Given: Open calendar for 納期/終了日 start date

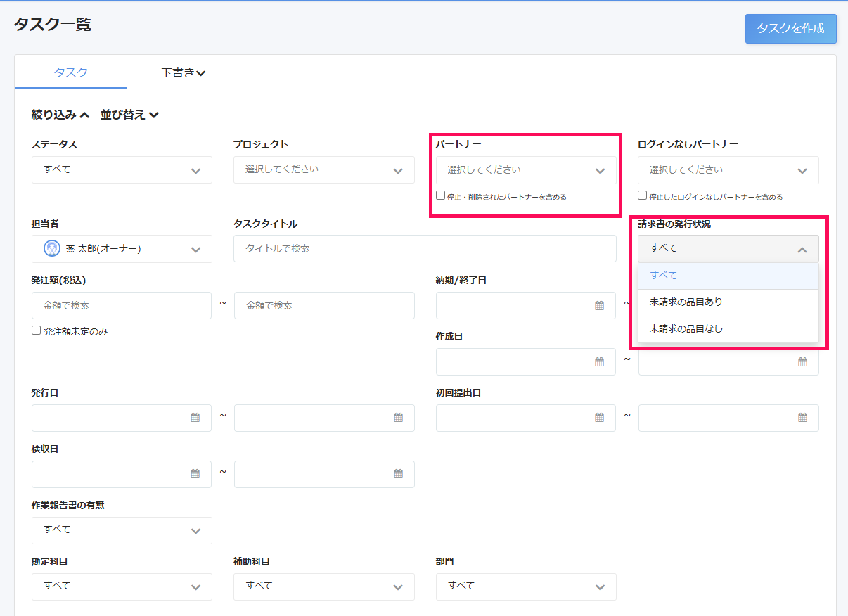Looking at the screenshot, I should pyautogui.click(x=600, y=305).
